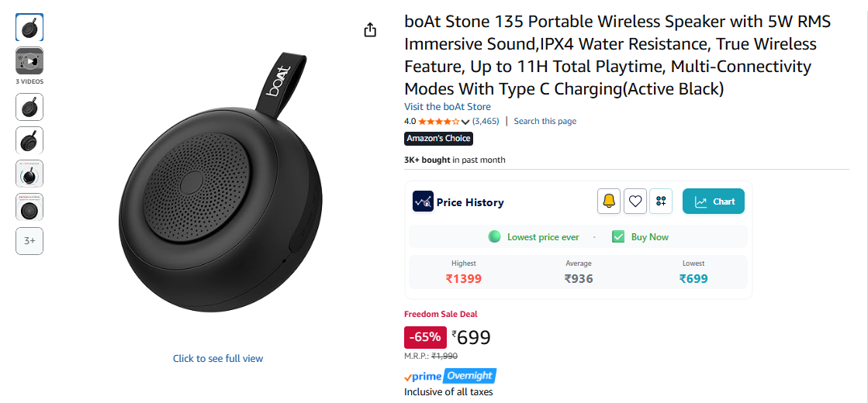Set a price alert with bell icon
Viewport: 868px width, 403px height.
tap(609, 201)
